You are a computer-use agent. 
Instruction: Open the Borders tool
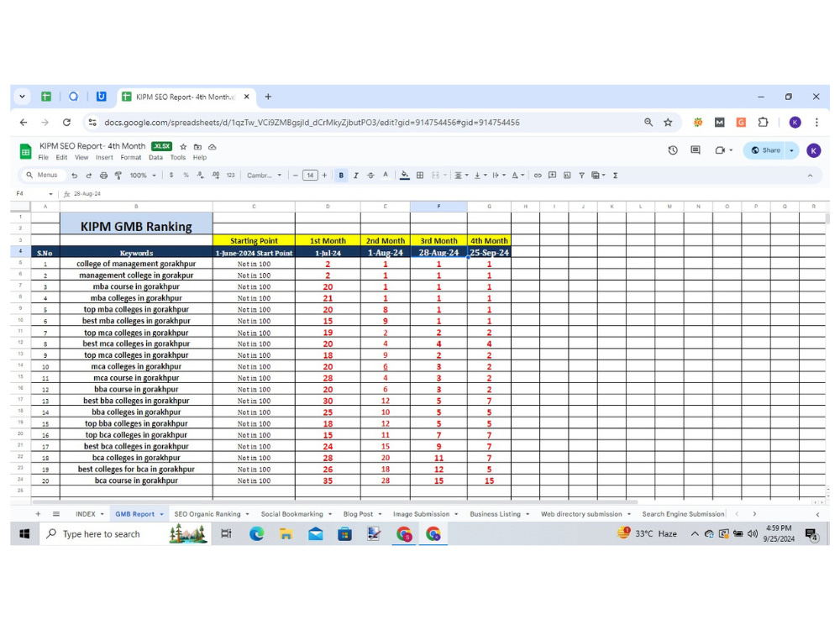420,176
